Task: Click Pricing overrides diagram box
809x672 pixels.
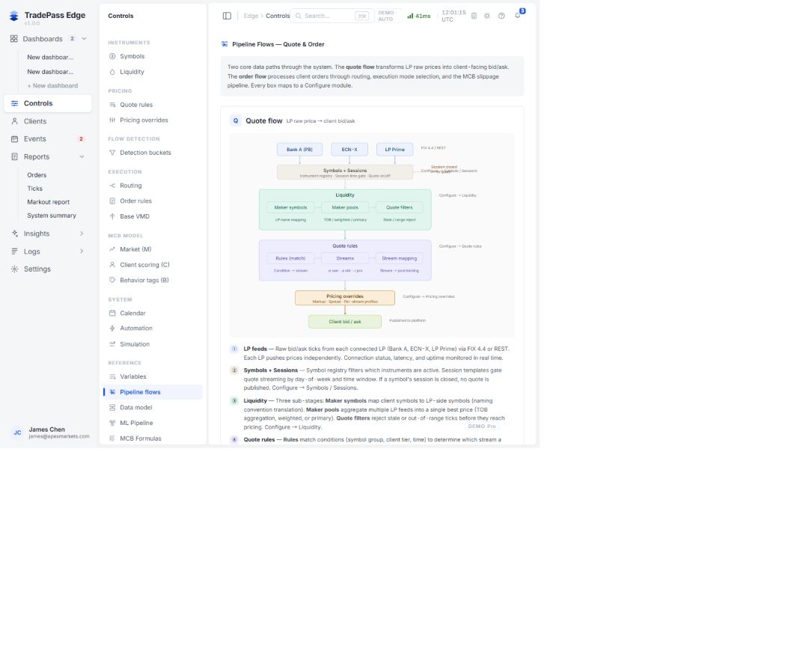Action: [x=345, y=298]
